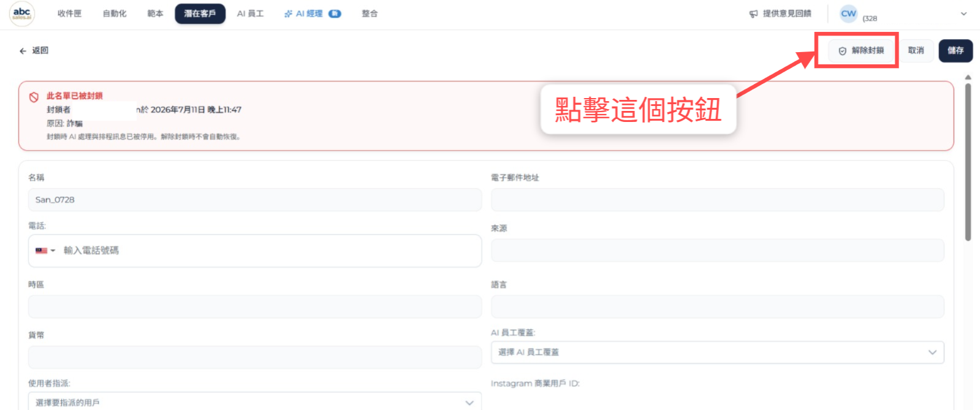Click the 取消 button
Image resolution: width=980 pixels, height=410 pixels.
click(916, 51)
